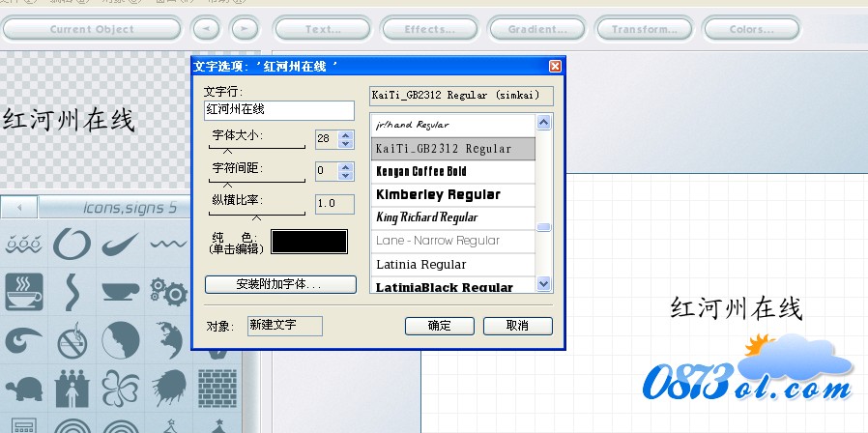
Task: Click the 对象 field showing 新建文字
Action: [x=285, y=326]
